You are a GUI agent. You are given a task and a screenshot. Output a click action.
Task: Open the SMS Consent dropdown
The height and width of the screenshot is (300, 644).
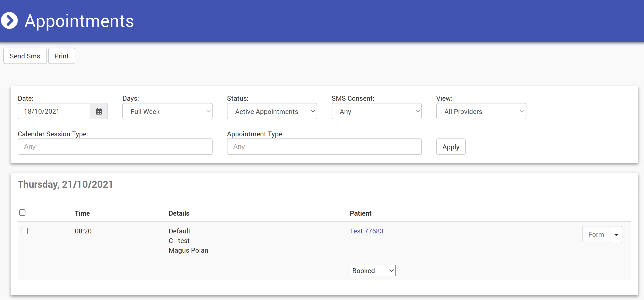coord(376,111)
